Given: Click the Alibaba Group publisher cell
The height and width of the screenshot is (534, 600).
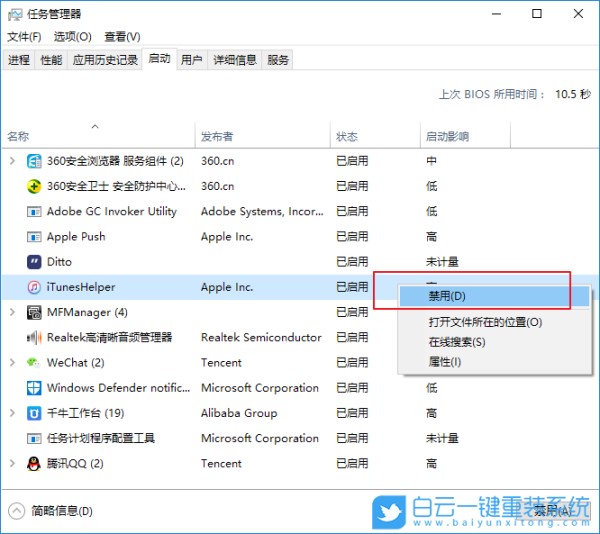Looking at the screenshot, I should [239, 413].
